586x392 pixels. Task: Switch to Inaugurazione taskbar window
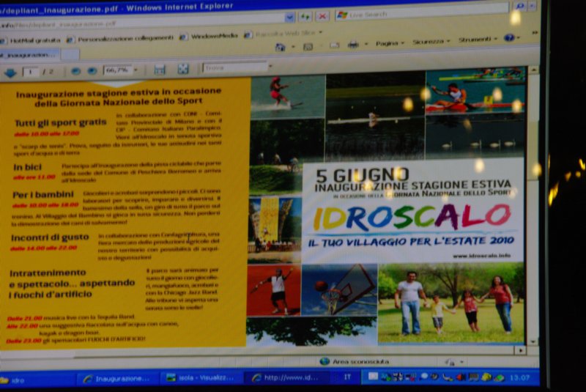coord(116,379)
